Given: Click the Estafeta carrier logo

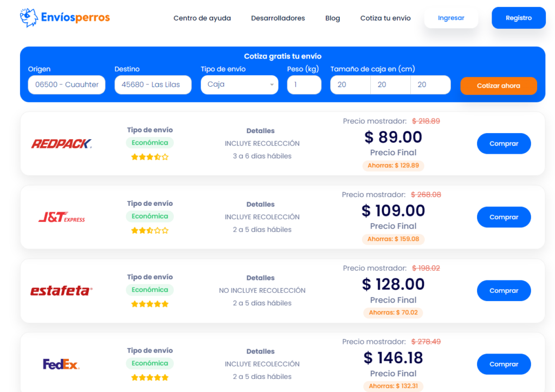Looking at the screenshot, I should click(x=61, y=291).
